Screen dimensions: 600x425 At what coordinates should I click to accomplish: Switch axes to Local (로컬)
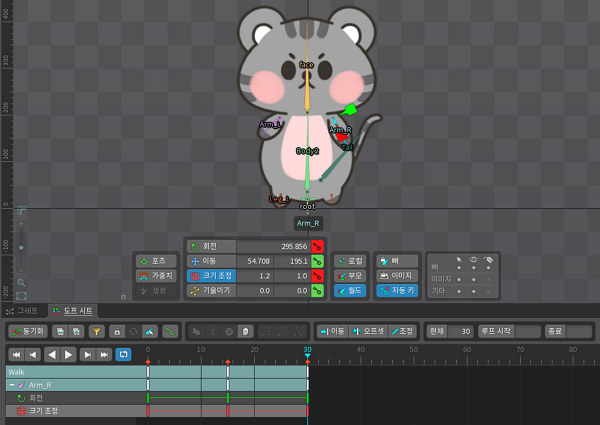click(350, 261)
